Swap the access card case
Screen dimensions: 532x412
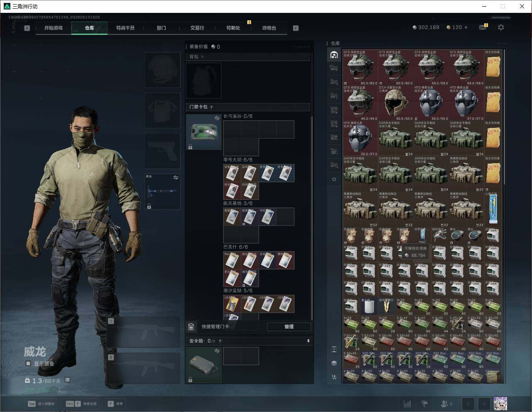click(217, 118)
